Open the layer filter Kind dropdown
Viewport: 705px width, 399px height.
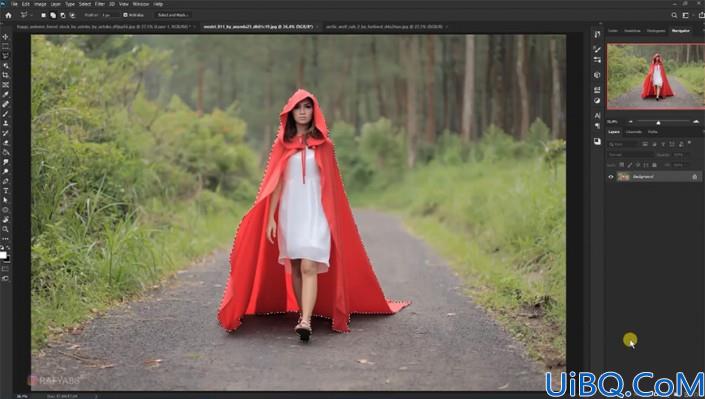tap(623, 144)
